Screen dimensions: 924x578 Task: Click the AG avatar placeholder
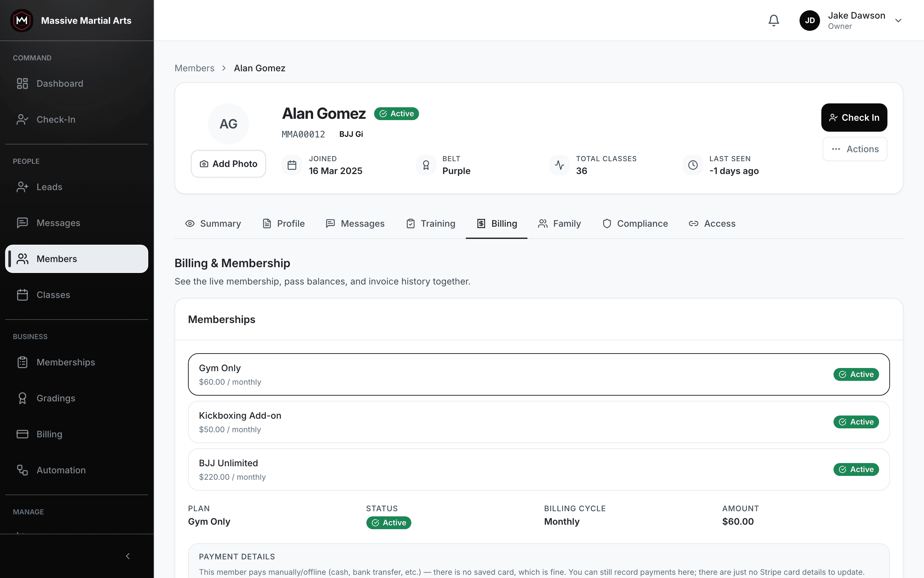[x=228, y=124]
